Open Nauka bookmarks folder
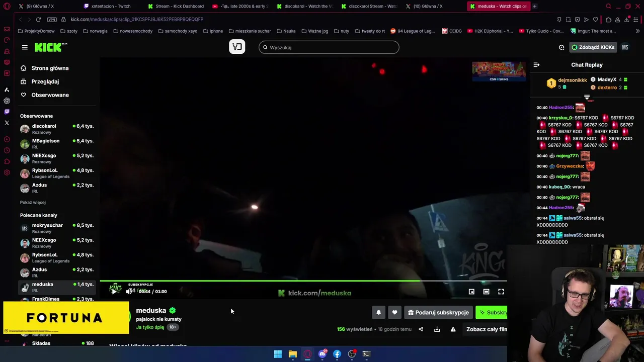The image size is (644, 362). (286, 31)
